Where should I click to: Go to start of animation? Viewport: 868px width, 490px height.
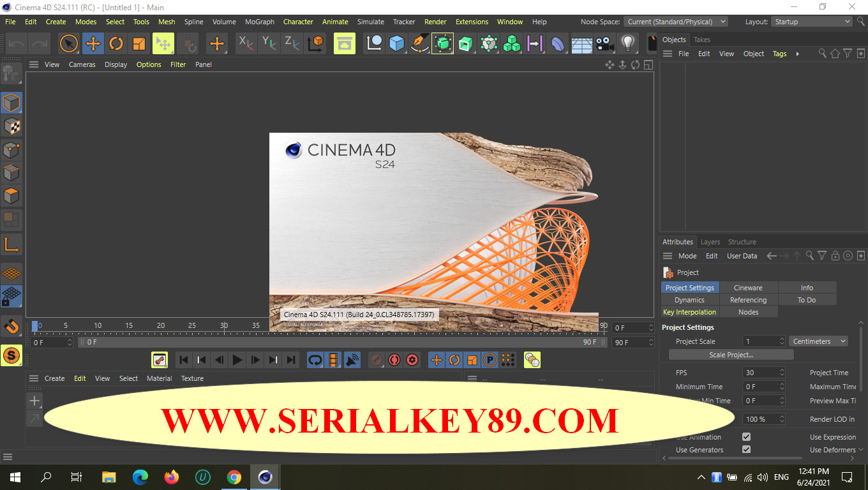click(183, 360)
